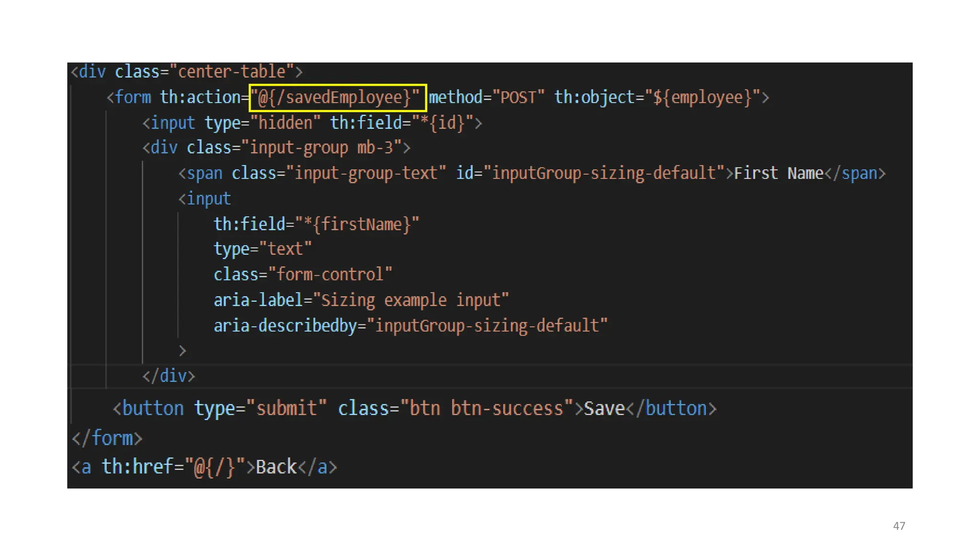
Task: Click the th:href="@{/}" attribute
Action: pos(173,467)
